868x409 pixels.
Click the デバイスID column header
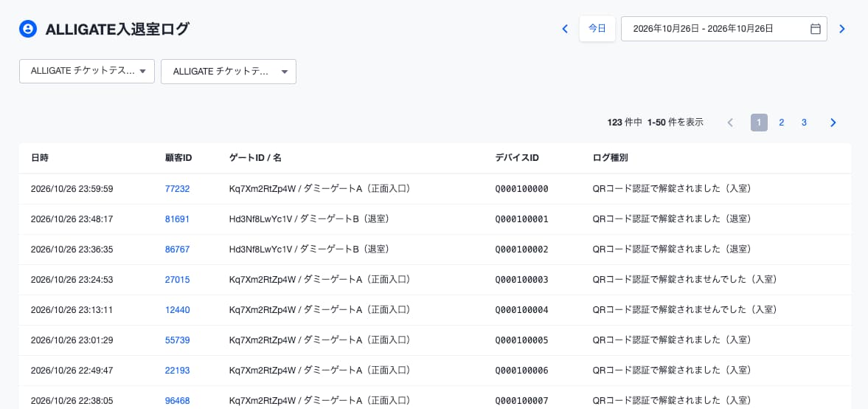(x=517, y=158)
